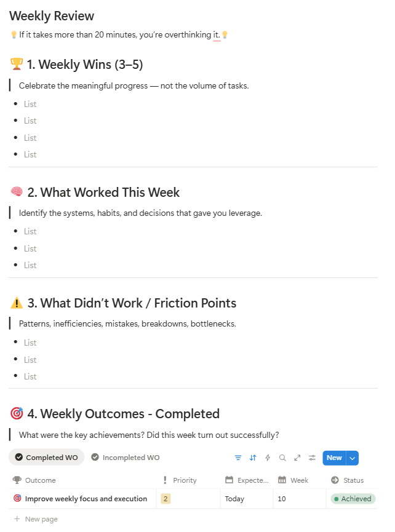Viewport: 395px width, 532px height.
Task: Open the sort menu for the outcomes table
Action: click(x=253, y=458)
